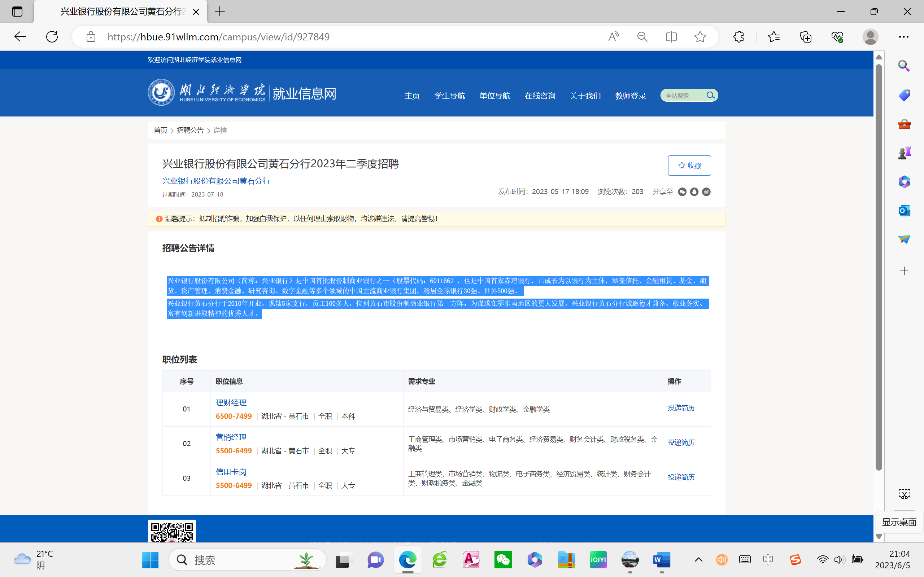Open the split screen icon
The height and width of the screenshot is (577, 924).
[671, 37]
